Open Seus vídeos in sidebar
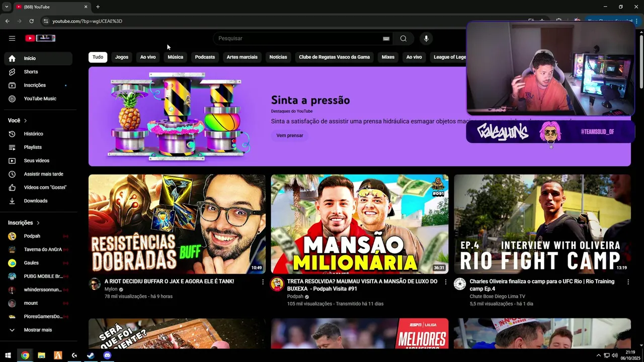This screenshot has width=644, height=362. tap(38, 161)
